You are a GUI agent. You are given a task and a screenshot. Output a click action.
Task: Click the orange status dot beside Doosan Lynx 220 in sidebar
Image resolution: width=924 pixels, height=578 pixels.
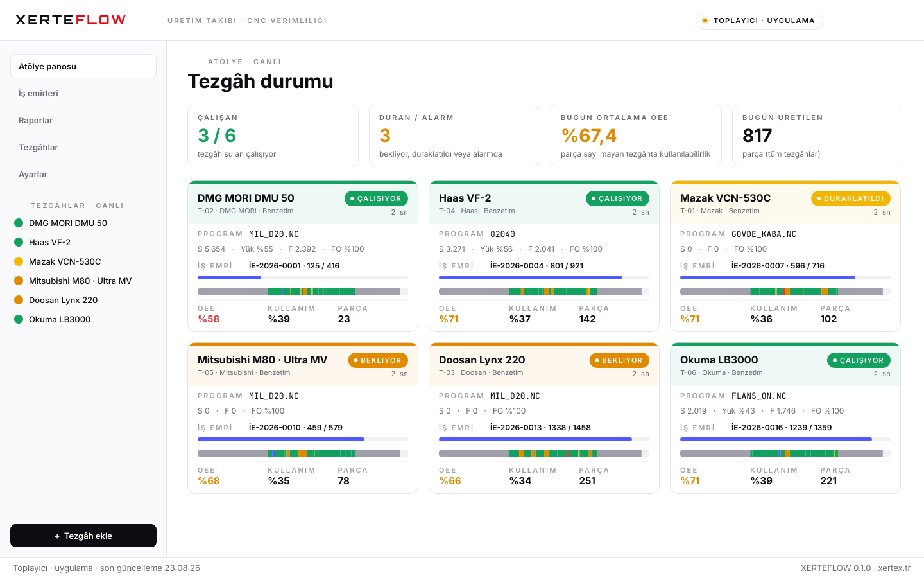tap(19, 300)
